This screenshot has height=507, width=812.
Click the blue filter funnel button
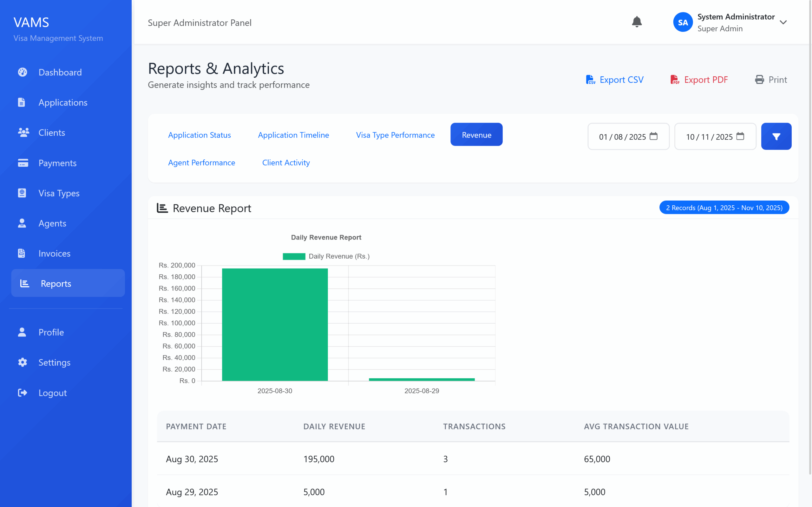(x=776, y=137)
